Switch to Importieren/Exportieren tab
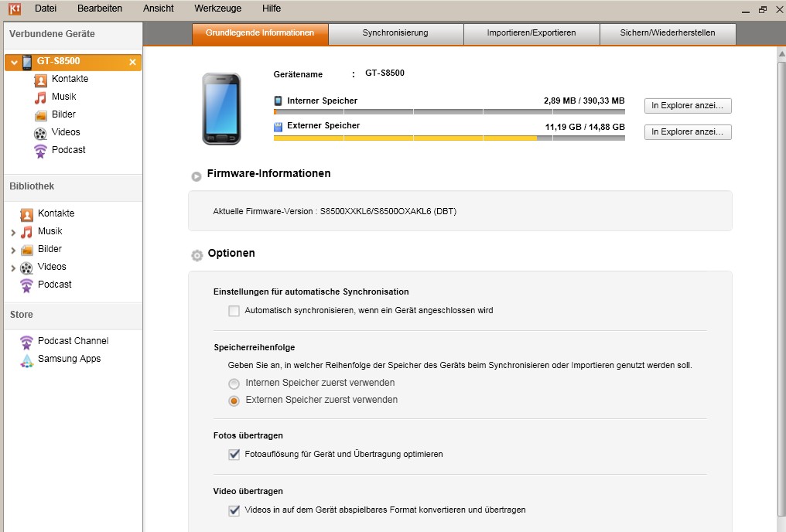 [x=531, y=33]
